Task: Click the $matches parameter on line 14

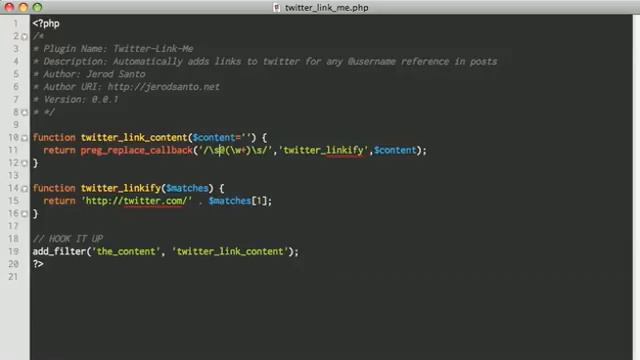Action: [x=187, y=188]
